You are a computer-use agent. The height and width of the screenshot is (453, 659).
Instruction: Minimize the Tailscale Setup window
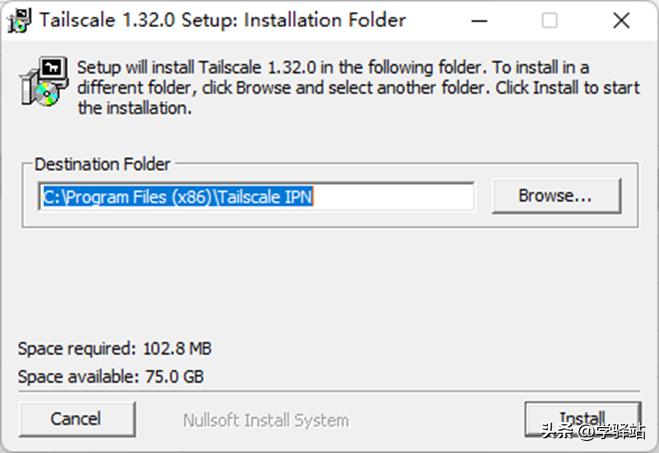coord(486,20)
